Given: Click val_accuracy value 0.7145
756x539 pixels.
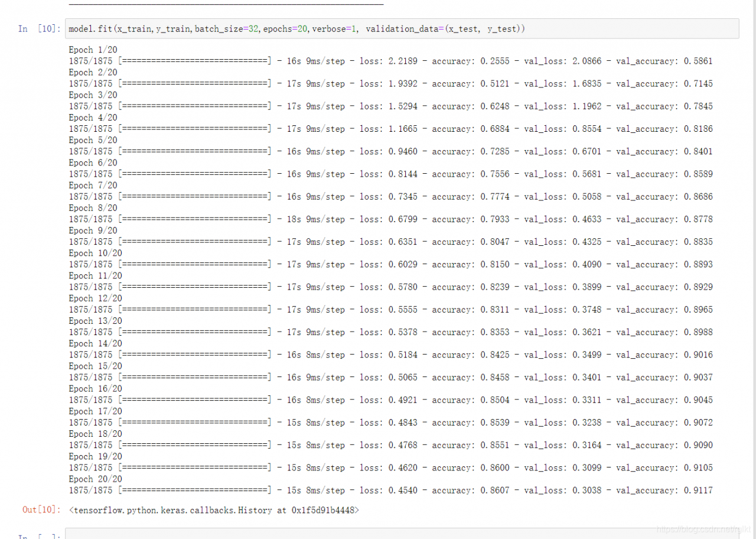Looking at the screenshot, I should (698, 83).
